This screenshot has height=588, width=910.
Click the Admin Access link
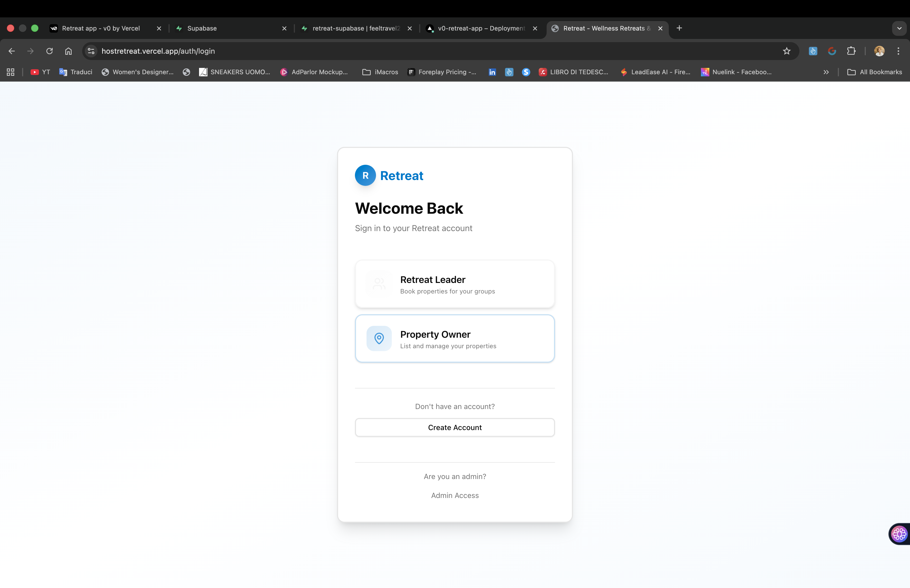coord(454,496)
